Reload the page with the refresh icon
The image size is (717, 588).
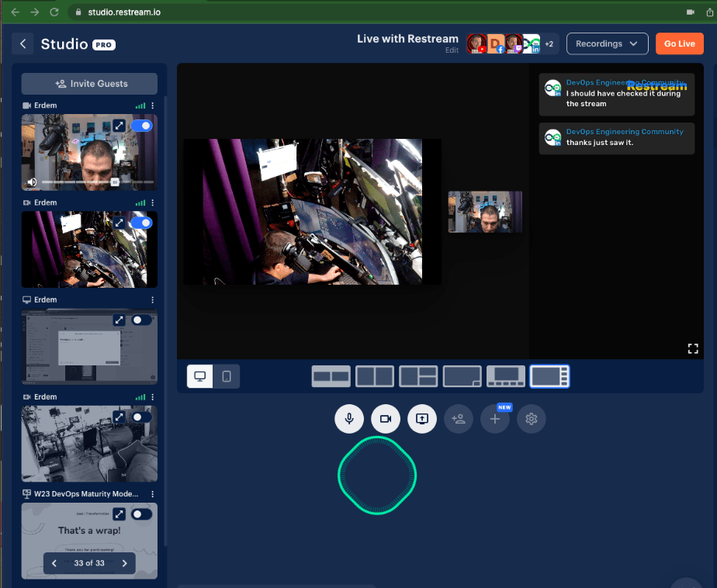54,12
